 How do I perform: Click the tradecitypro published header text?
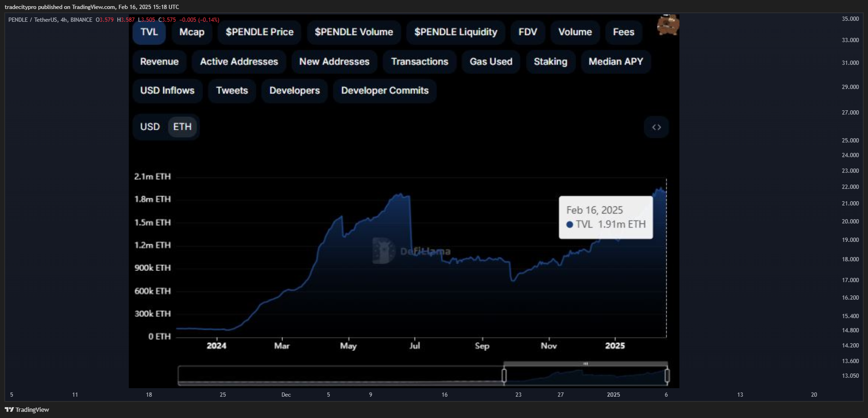coord(92,7)
